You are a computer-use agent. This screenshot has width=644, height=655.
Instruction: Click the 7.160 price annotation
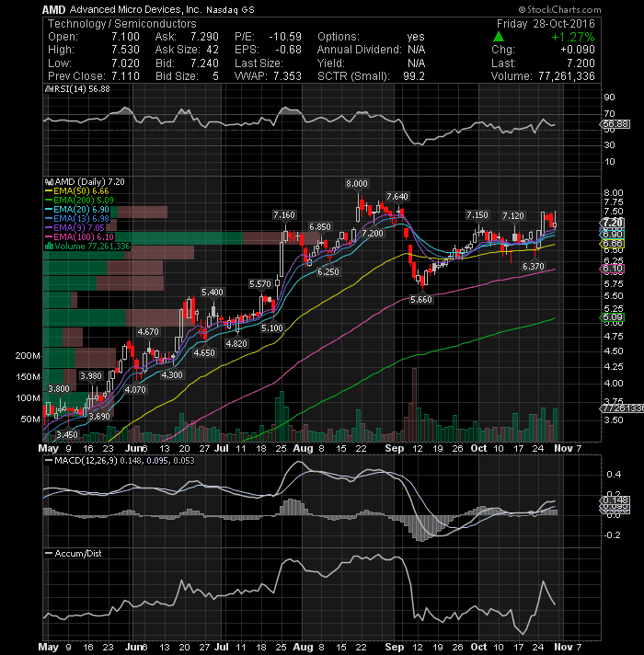click(284, 215)
